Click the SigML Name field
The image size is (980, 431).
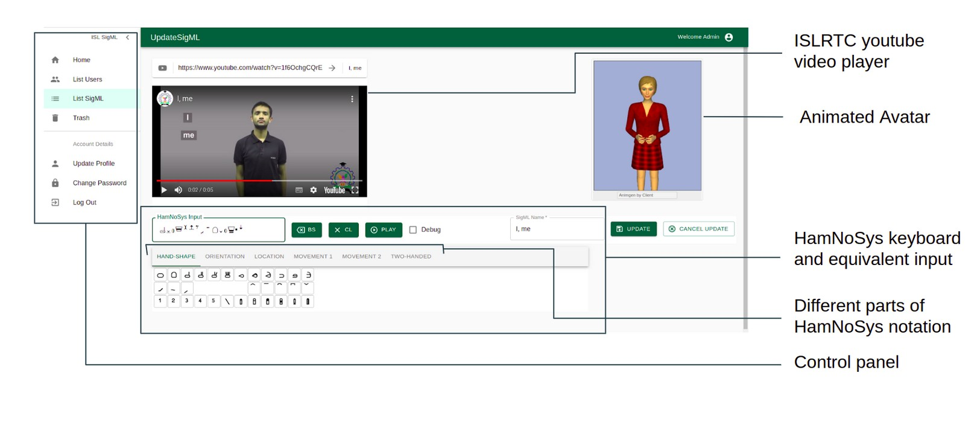coord(557,229)
